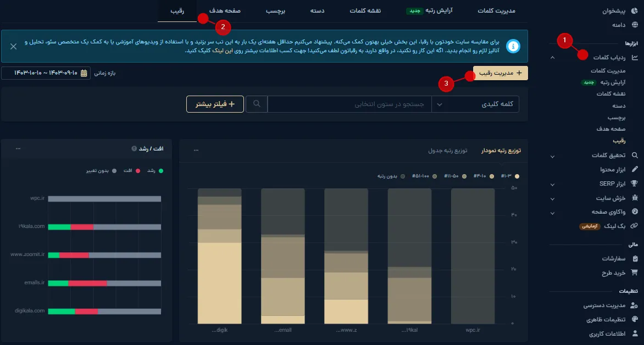The height and width of the screenshot is (345, 644).
Task: Click the 19kala.com label in افت / رشد
Action: [x=31, y=226]
